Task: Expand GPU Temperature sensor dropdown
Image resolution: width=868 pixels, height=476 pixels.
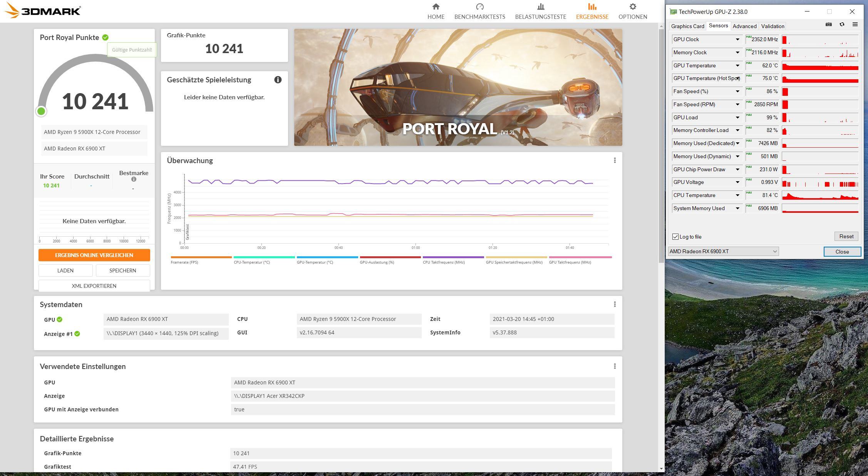Action: coord(737,65)
